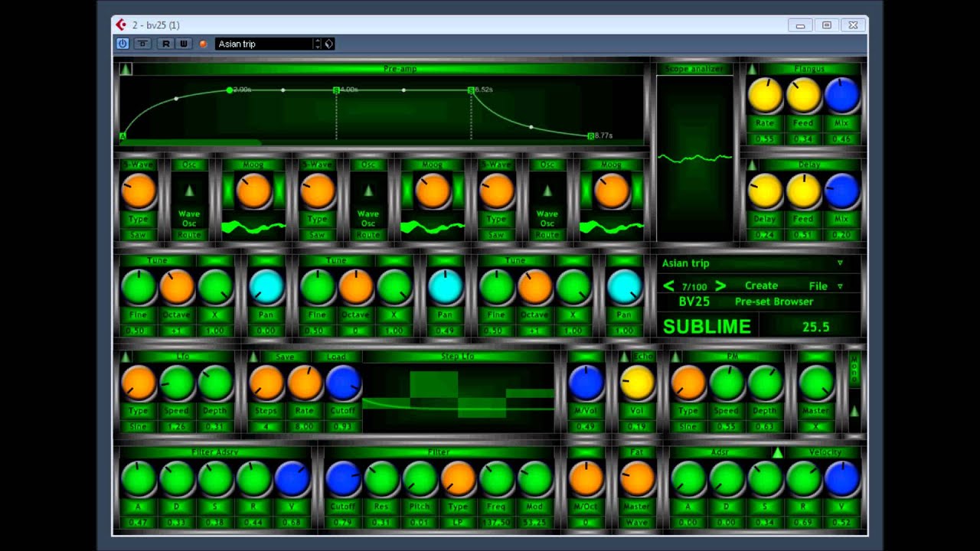Click the Velocity V knob valued 0.52

[x=841, y=478]
